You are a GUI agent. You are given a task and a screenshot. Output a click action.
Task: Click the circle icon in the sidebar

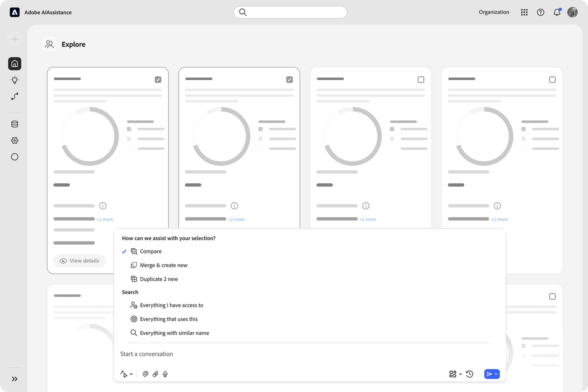click(x=15, y=157)
